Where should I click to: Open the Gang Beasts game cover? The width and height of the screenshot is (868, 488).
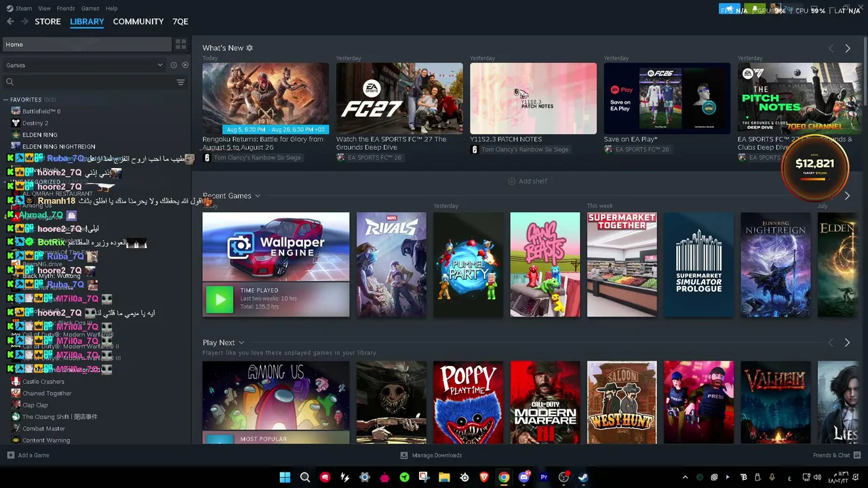click(x=545, y=264)
